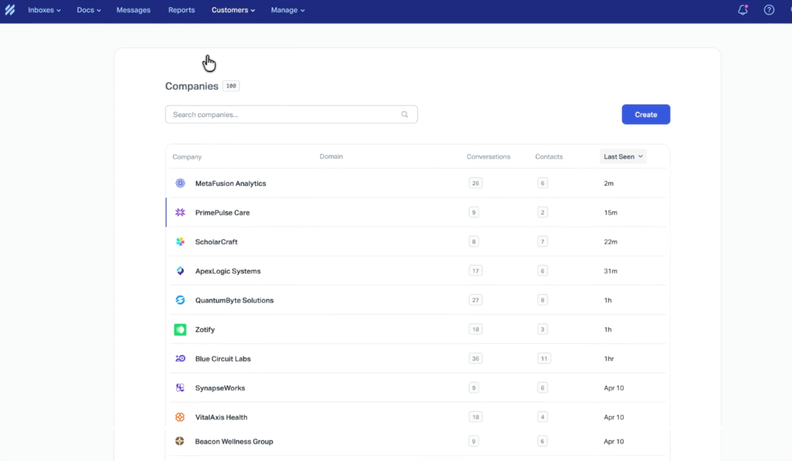The image size is (792, 461).
Task: Click the SynapseWorks logo icon
Action: [x=180, y=388]
